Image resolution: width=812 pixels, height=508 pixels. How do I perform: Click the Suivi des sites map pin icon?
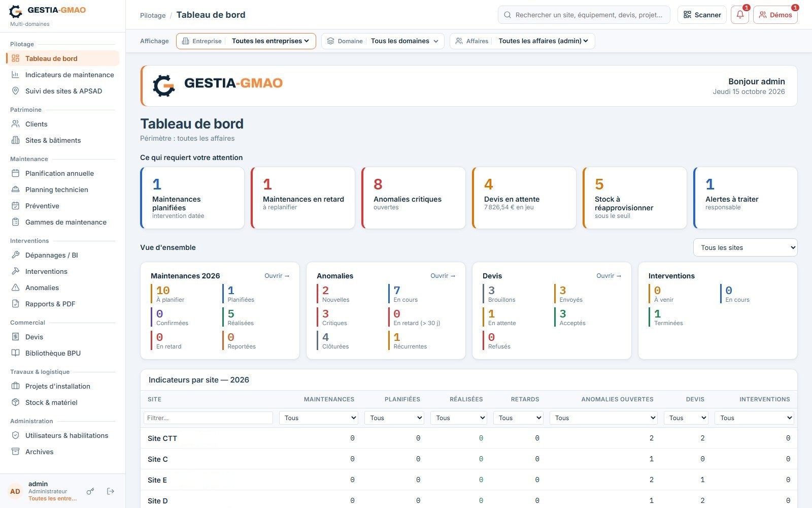tap(16, 91)
